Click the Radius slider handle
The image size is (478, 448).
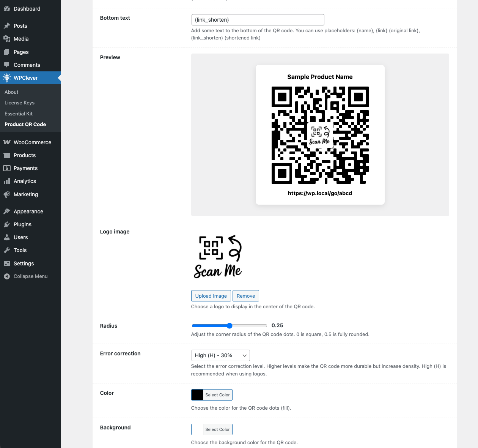[x=230, y=326]
